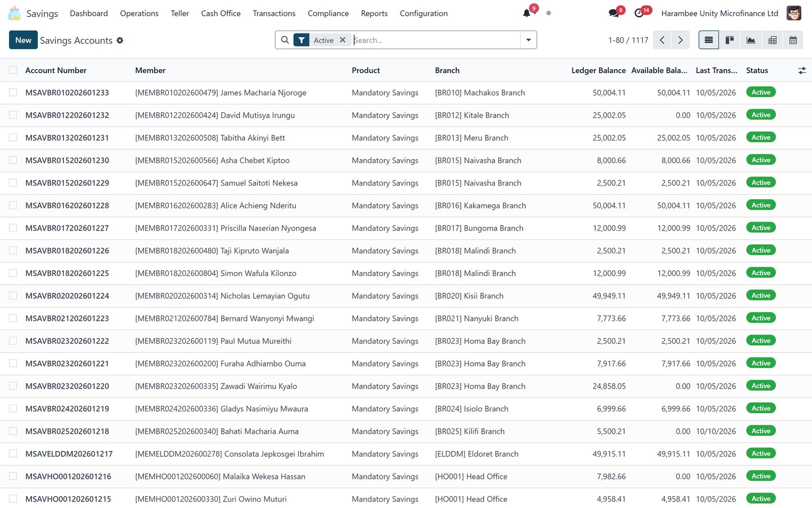The height and width of the screenshot is (508, 812).
Task: Sort by Account Number column header
Action: 56,71
